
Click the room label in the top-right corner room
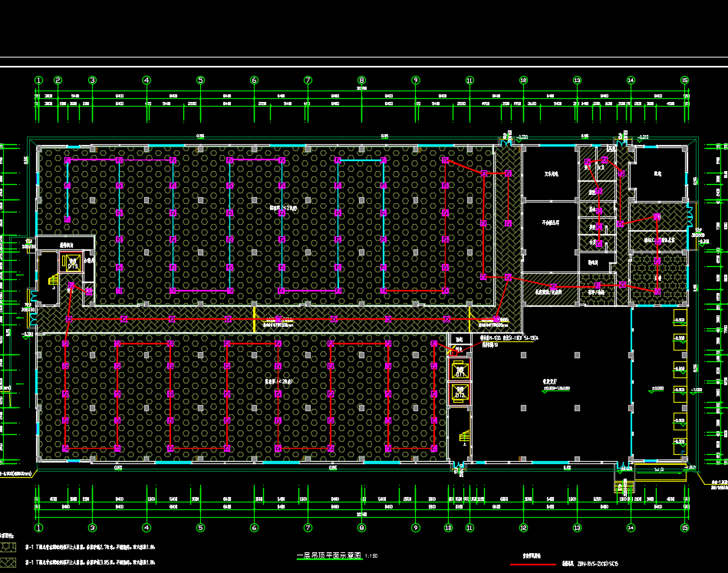[657, 173]
